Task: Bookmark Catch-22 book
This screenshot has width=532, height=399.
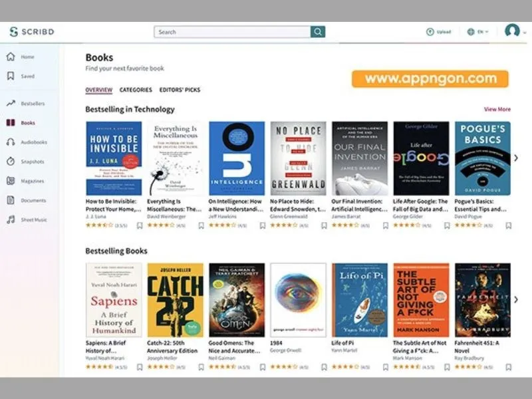Action: pyautogui.click(x=201, y=367)
